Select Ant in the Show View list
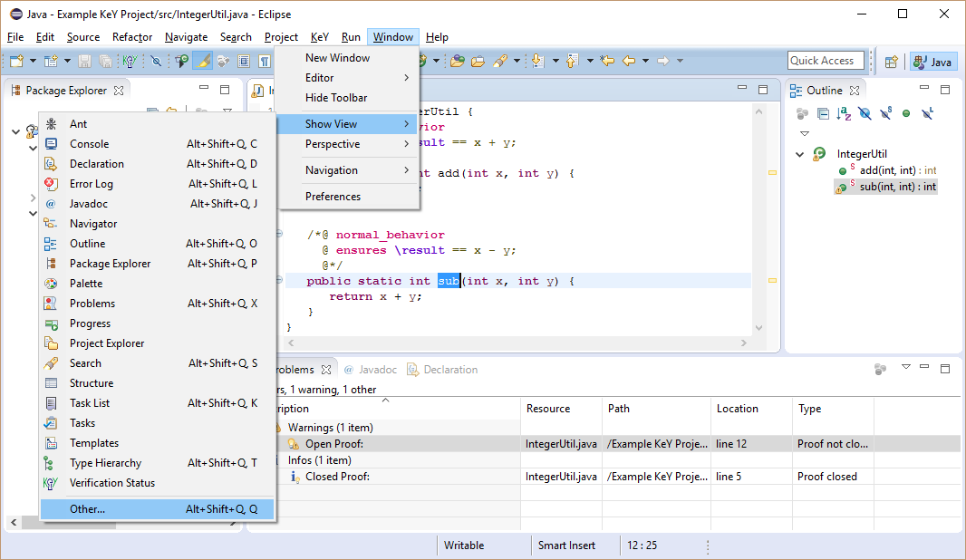 pyautogui.click(x=157, y=124)
